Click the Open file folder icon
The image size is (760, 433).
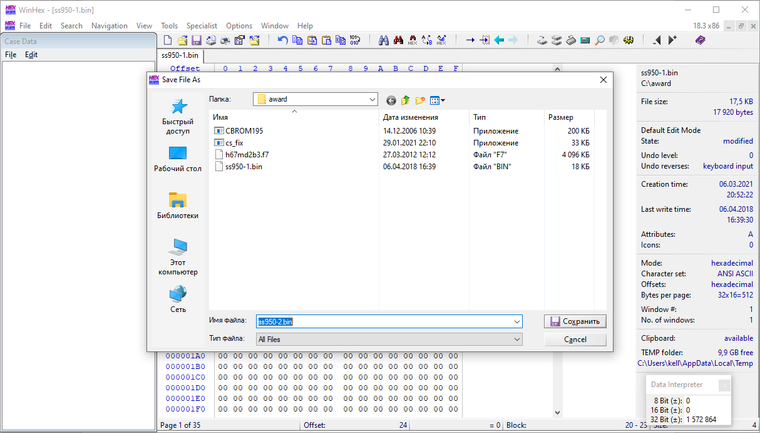pos(182,40)
